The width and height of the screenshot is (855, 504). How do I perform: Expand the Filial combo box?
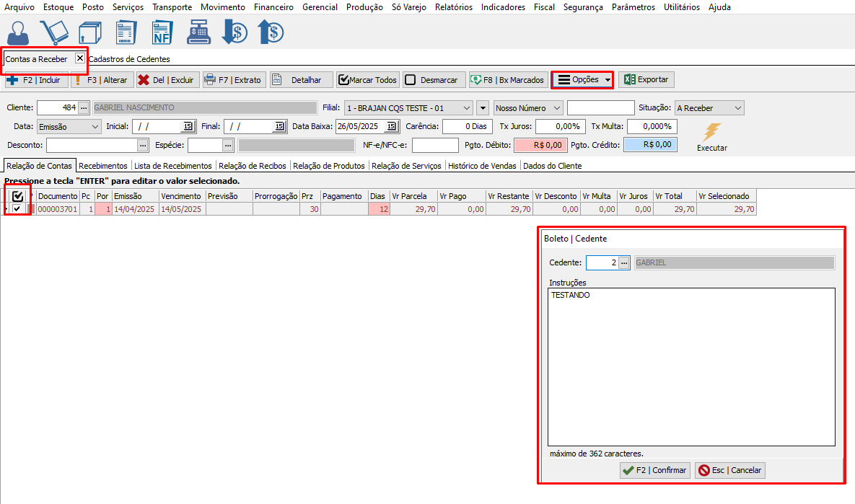point(467,108)
